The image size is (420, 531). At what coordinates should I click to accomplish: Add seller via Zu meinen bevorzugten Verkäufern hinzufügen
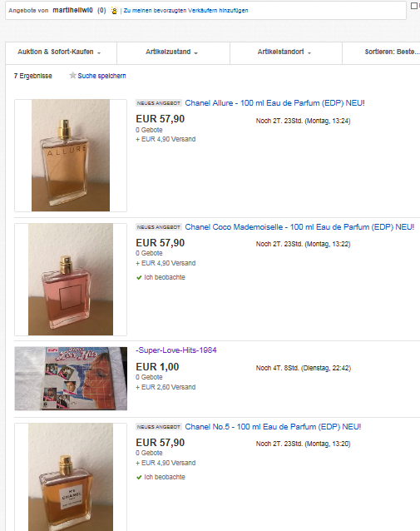[185, 11]
